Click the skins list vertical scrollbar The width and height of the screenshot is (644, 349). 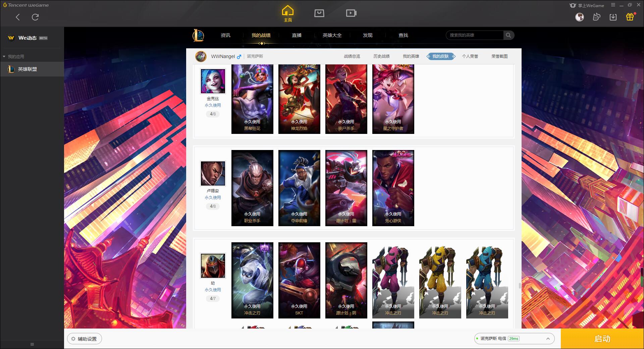[520, 286]
